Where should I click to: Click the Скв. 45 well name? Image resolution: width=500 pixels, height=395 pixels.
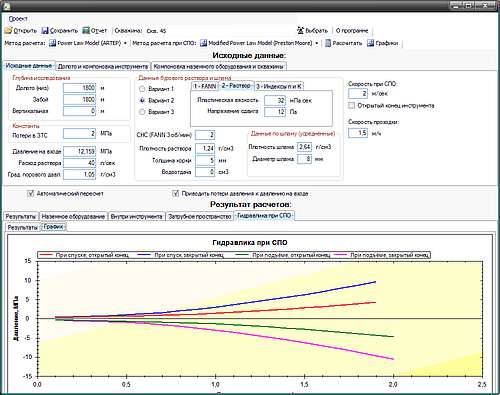tap(156, 31)
